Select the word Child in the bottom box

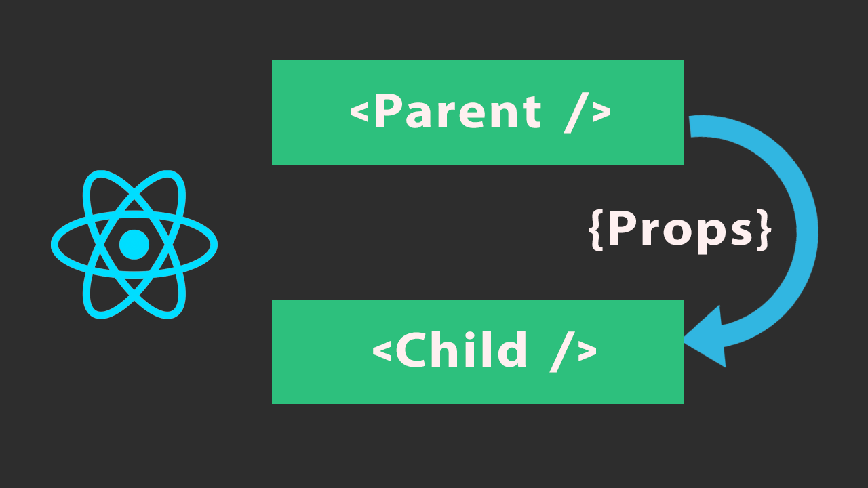(x=461, y=351)
